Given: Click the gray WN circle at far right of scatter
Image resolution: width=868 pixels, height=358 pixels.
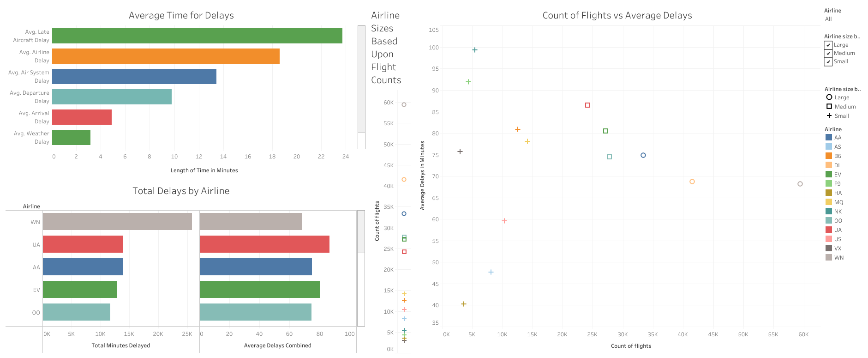Looking at the screenshot, I should coord(801,184).
